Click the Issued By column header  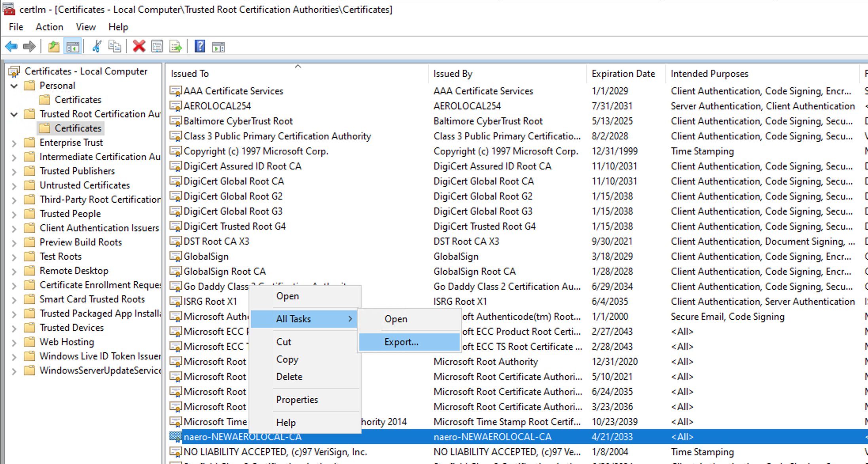pyautogui.click(x=453, y=74)
